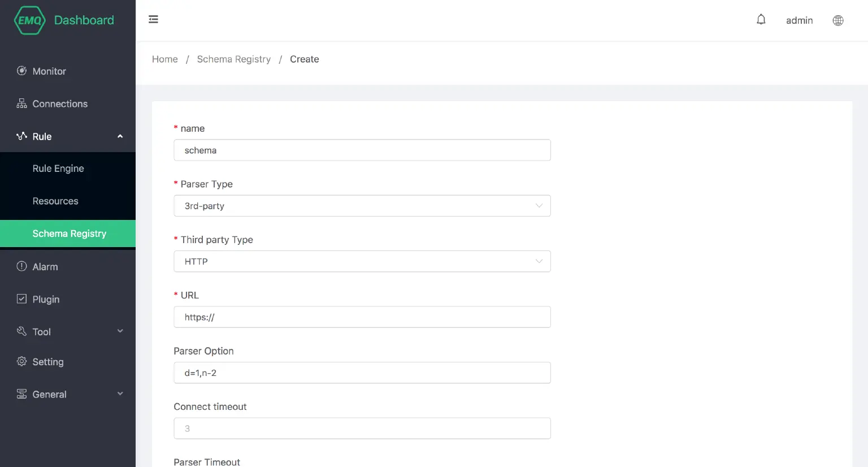Click the globe language icon
The image size is (868, 467).
[x=838, y=20]
